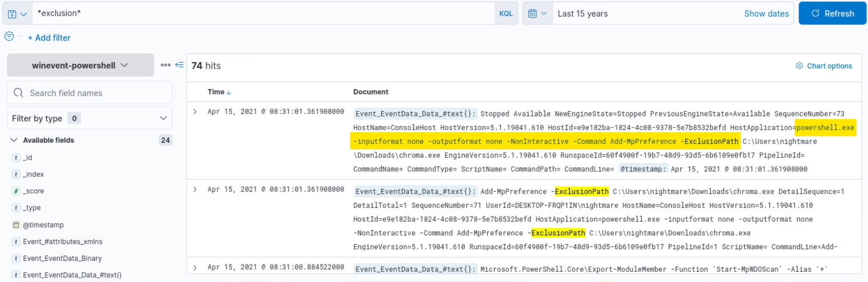This screenshot has width=868, height=282.
Task: Click the index pattern options dots icon
Action: [x=166, y=65]
